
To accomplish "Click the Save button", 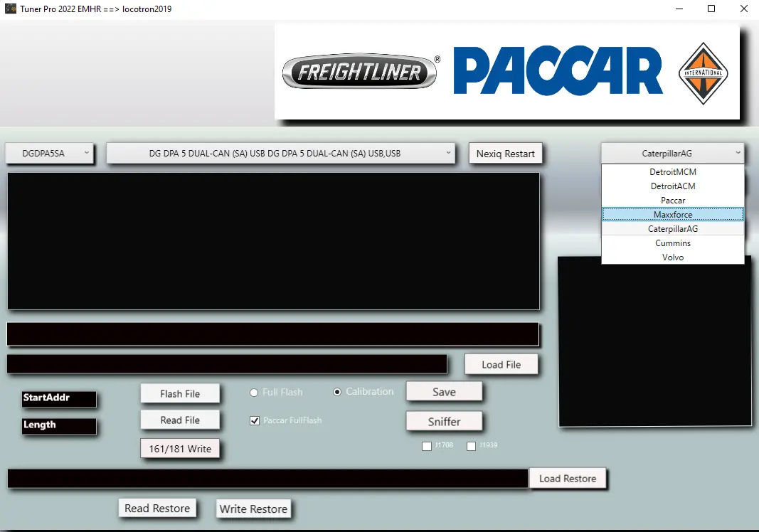I will (444, 392).
